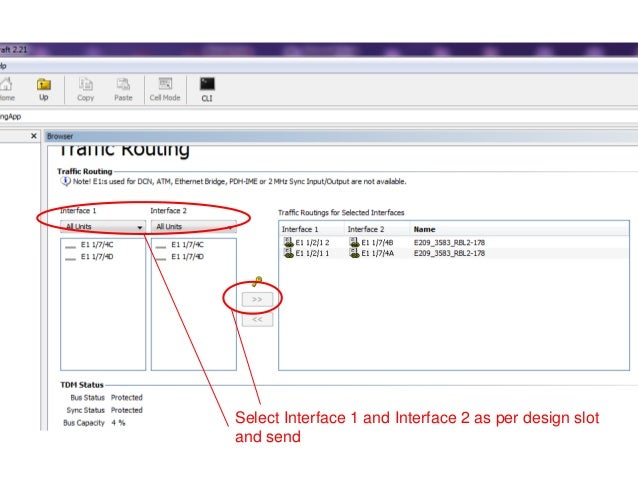Click the E1 1/2/1 2 row icon

[x=288, y=242]
